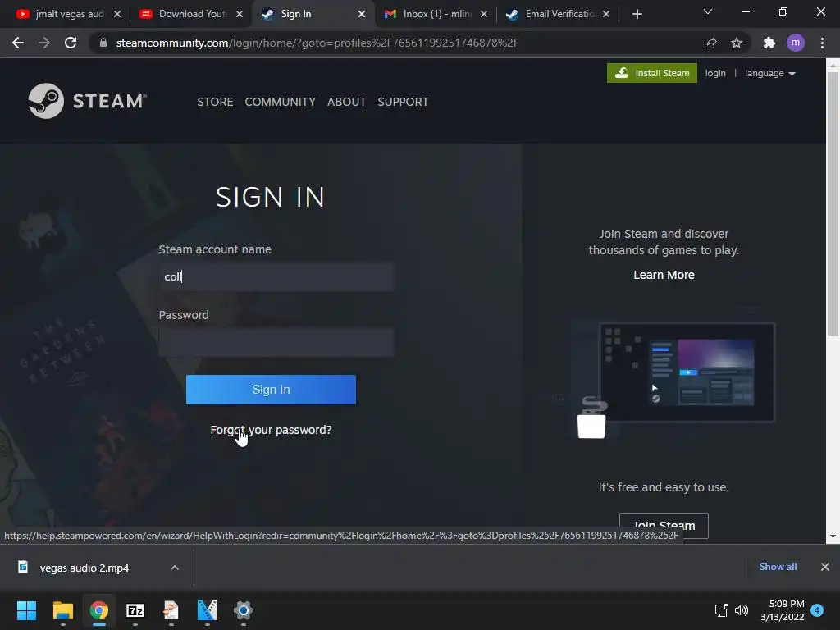Open the STORE menu
Screen dimensions: 840x630
pos(215,102)
